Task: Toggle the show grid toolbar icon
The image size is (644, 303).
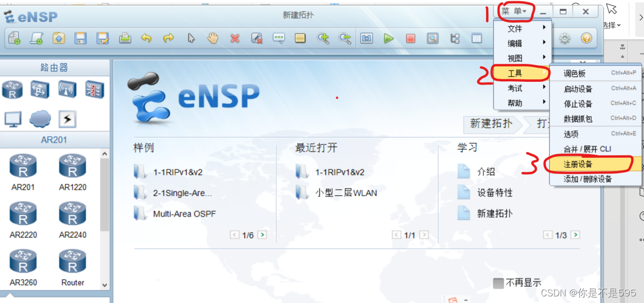Action: point(477,38)
